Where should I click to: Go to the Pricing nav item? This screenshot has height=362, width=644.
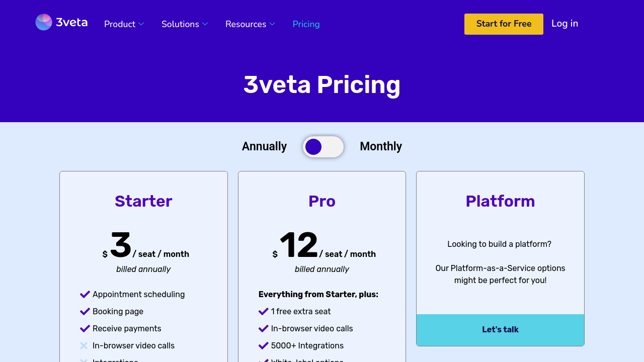(306, 24)
